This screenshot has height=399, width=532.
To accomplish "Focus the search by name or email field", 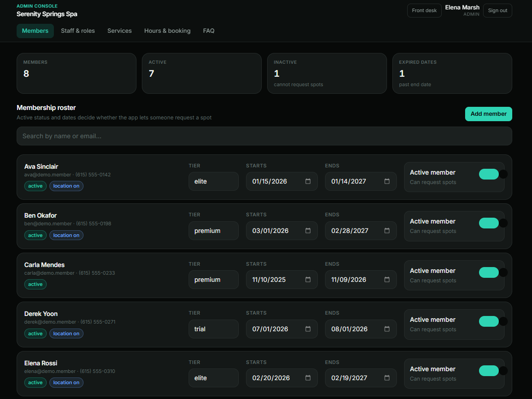I will (x=264, y=136).
